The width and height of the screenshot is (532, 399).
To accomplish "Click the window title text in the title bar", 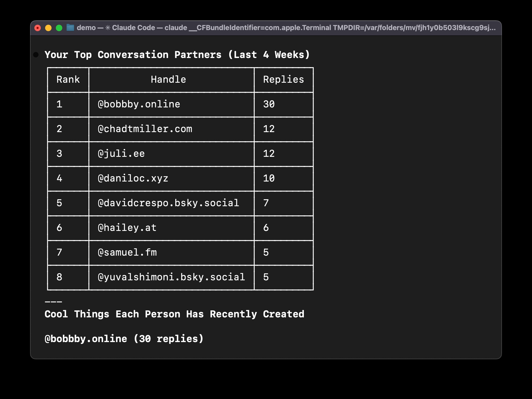I will pyautogui.click(x=286, y=28).
